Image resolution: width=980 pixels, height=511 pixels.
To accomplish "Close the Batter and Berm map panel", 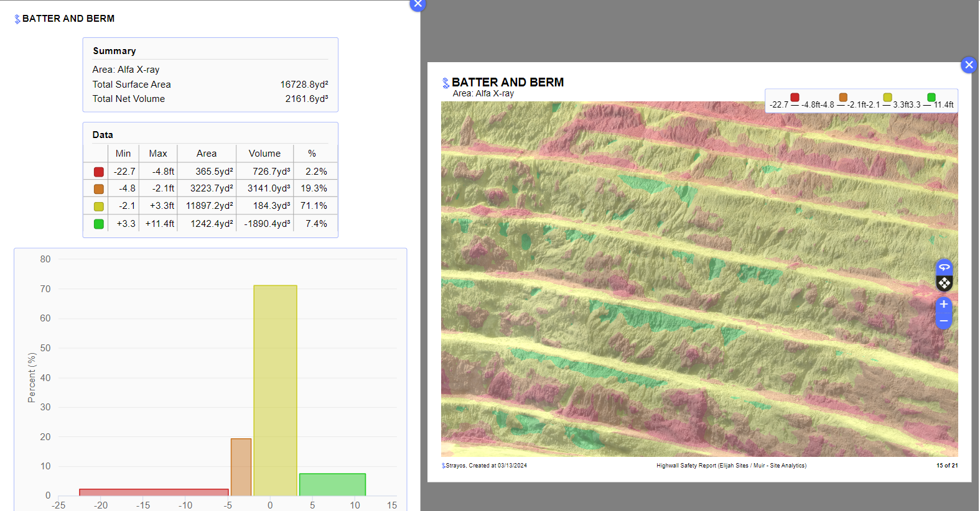I will pos(968,65).
